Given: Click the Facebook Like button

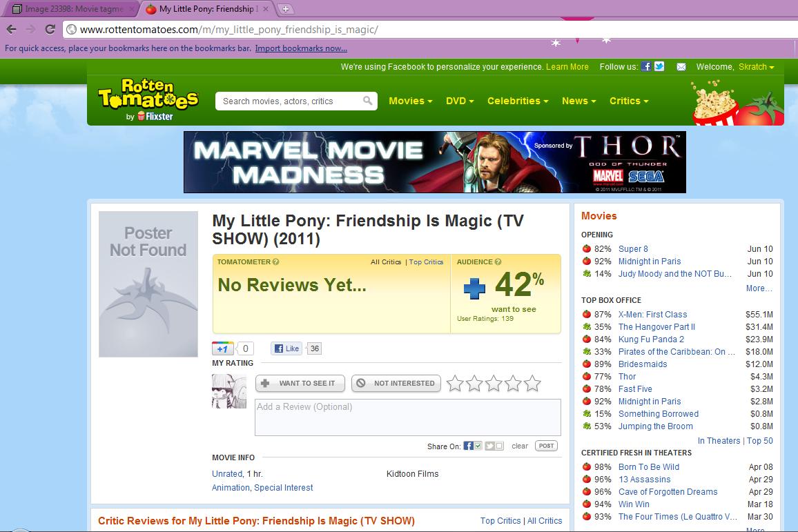Looking at the screenshot, I should (286, 348).
